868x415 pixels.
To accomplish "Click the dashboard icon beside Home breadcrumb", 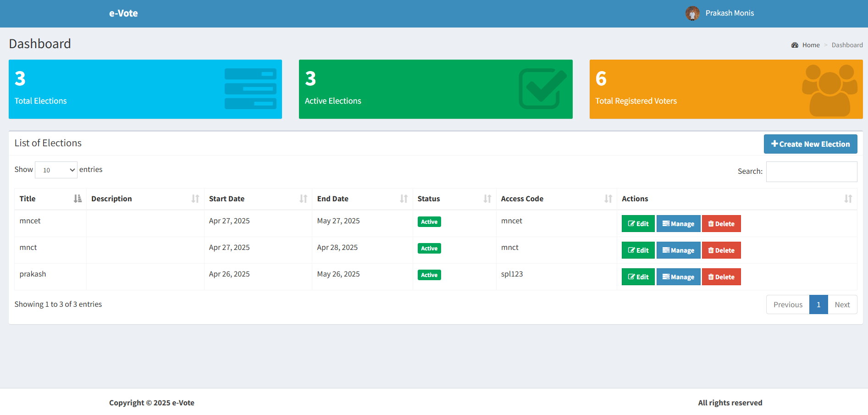I will (795, 45).
